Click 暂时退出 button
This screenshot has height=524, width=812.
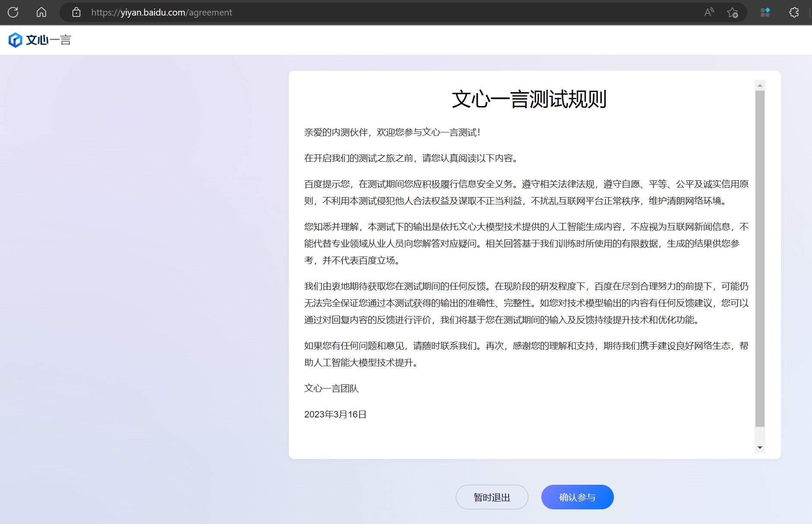point(492,497)
